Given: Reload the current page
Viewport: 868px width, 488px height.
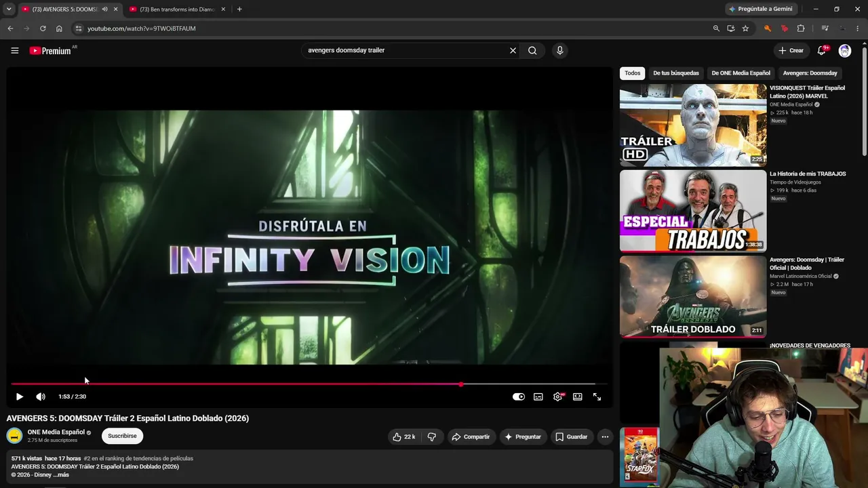Looking at the screenshot, I should [x=43, y=28].
